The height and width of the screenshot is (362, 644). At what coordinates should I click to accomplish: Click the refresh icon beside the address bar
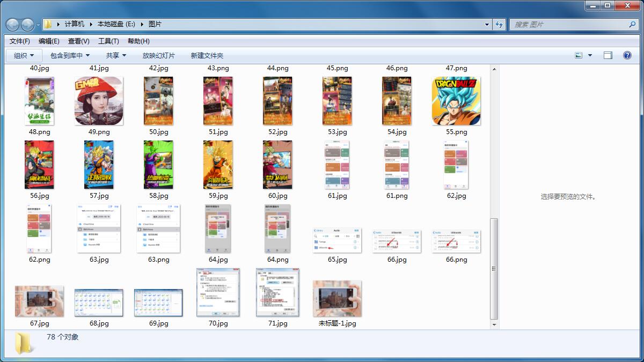click(500, 24)
